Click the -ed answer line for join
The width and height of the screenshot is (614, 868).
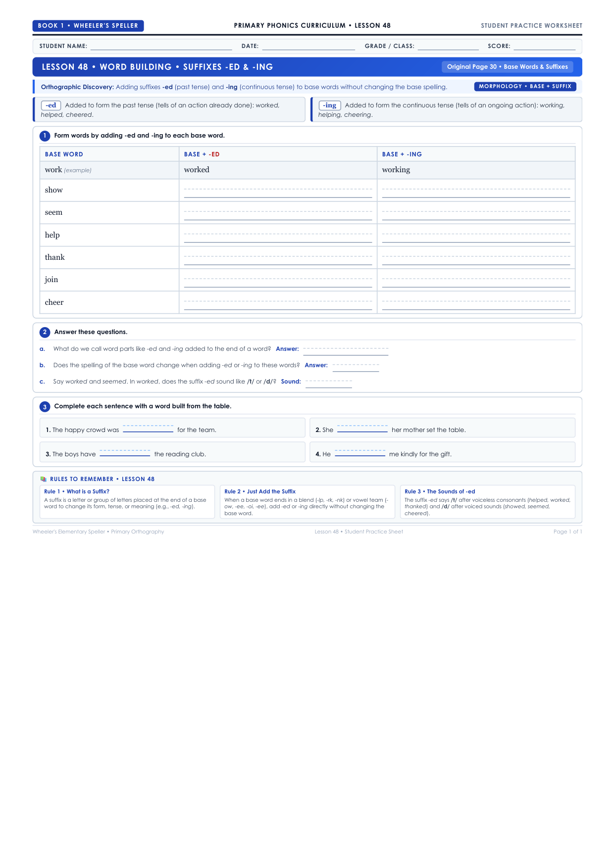[x=278, y=283]
